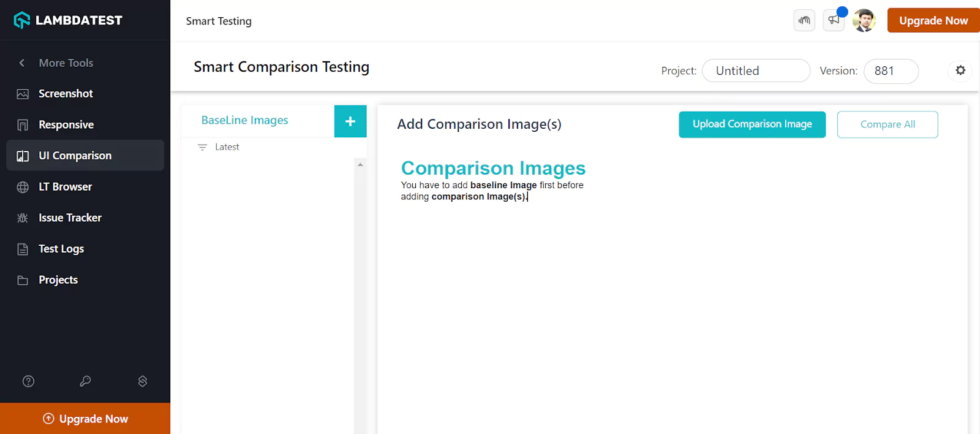Viewport: 980px width, 434px height.
Task: Go back via More Tools chevron
Action: click(x=22, y=63)
